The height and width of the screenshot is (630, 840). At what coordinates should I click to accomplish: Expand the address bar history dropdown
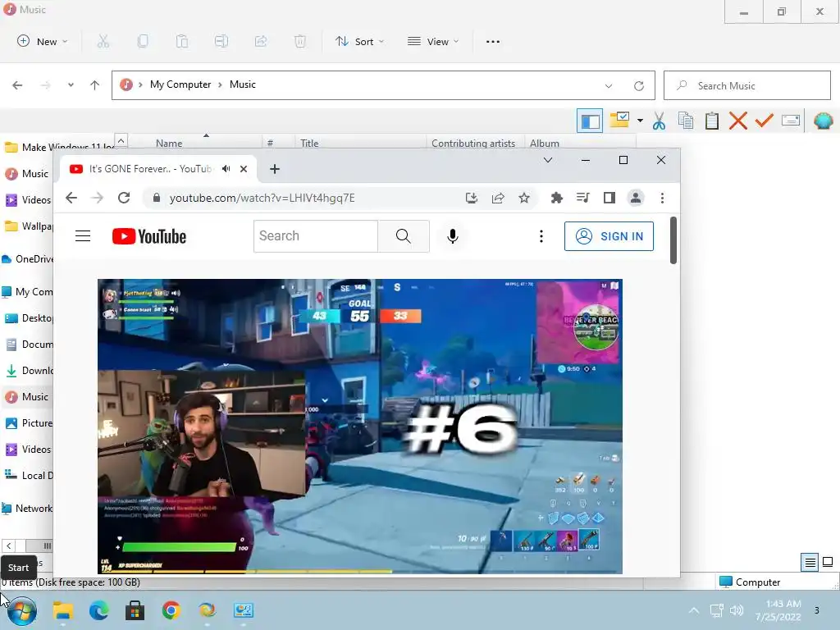click(609, 85)
